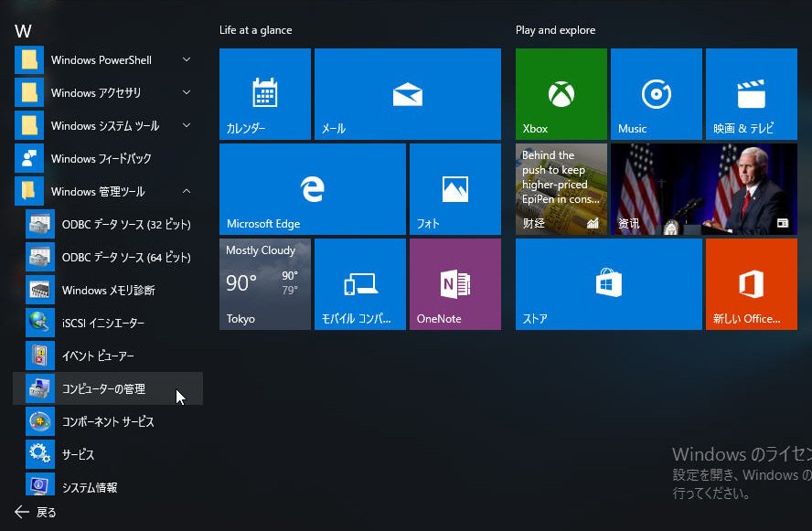Image resolution: width=812 pixels, height=531 pixels.
Task: Select the コンポーネント サービス label
Action: coord(108,422)
